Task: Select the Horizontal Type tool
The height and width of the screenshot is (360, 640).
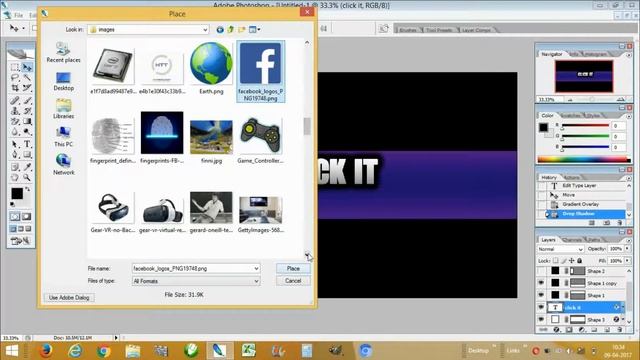Action: click(x=27, y=144)
